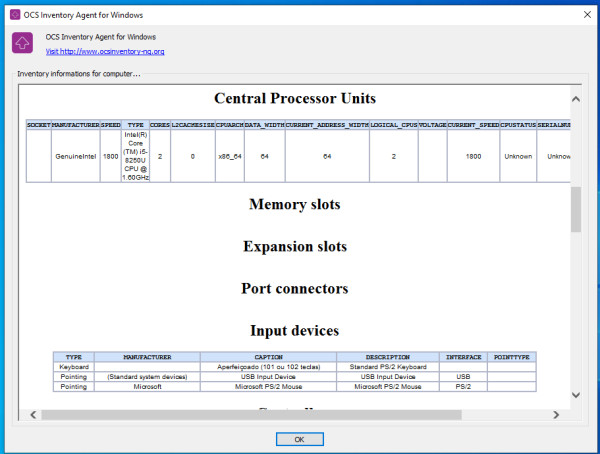The width and height of the screenshot is (600, 454).
Task: Click the SPEED column header
Action: tap(111, 125)
